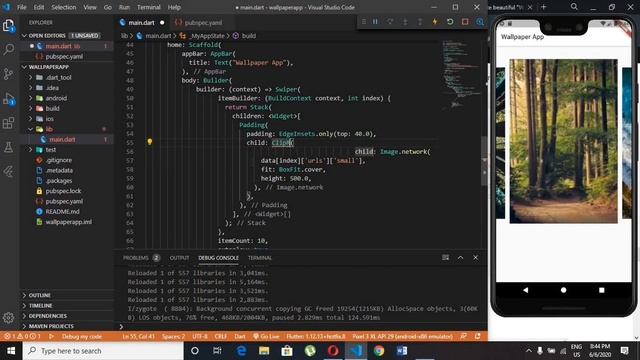The image size is (640, 360).
Task: Open Run and Debug view icon
Action: (9, 99)
